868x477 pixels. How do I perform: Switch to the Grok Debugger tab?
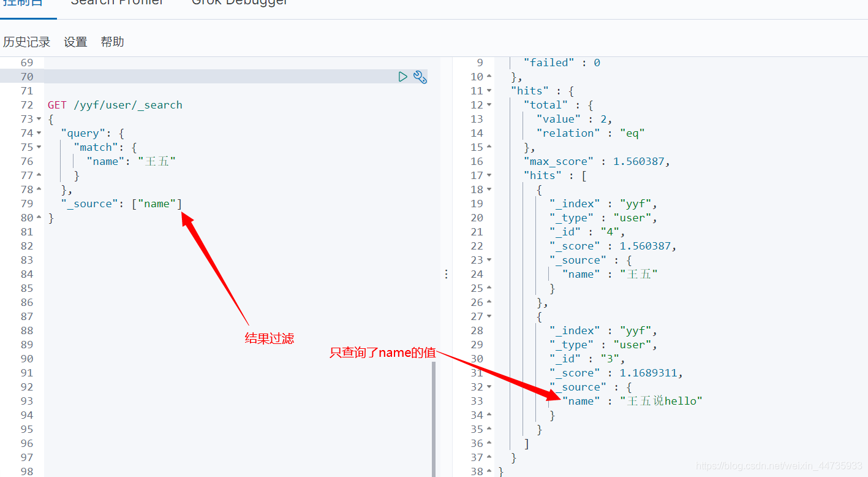pos(240,2)
